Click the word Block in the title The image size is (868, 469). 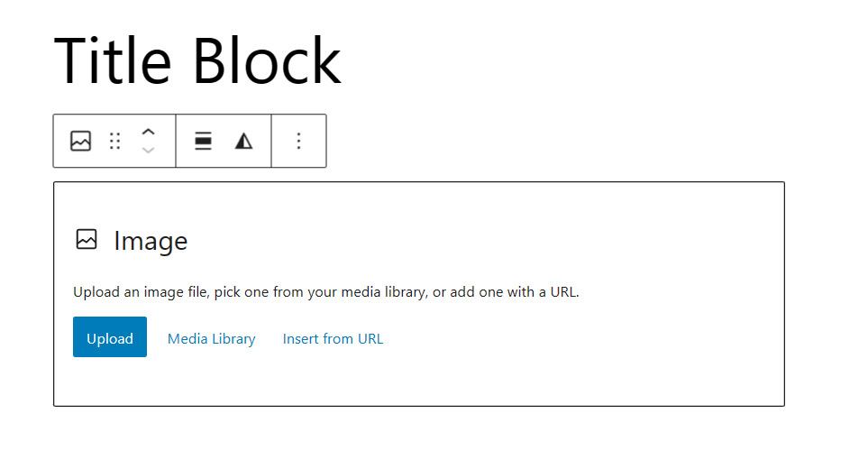[x=267, y=61]
